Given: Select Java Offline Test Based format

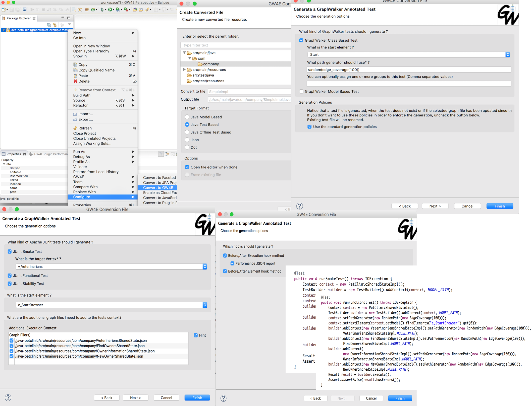Looking at the screenshot, I should 187,132.
